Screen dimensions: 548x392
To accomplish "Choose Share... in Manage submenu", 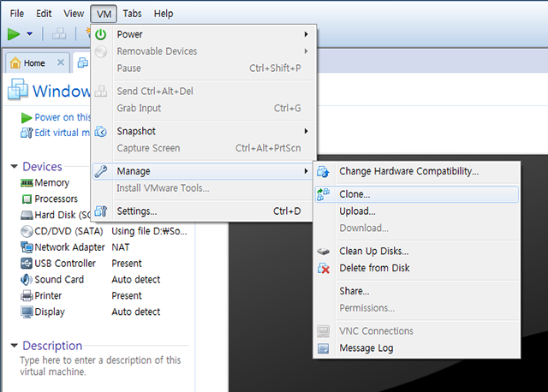I will click(x=354, y=291).
